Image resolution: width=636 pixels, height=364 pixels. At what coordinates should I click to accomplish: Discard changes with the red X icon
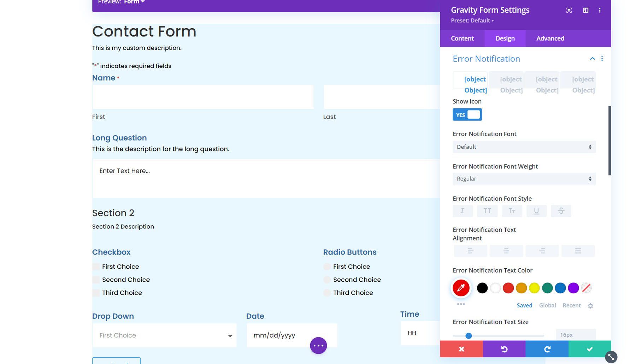[x=461, y=349]
